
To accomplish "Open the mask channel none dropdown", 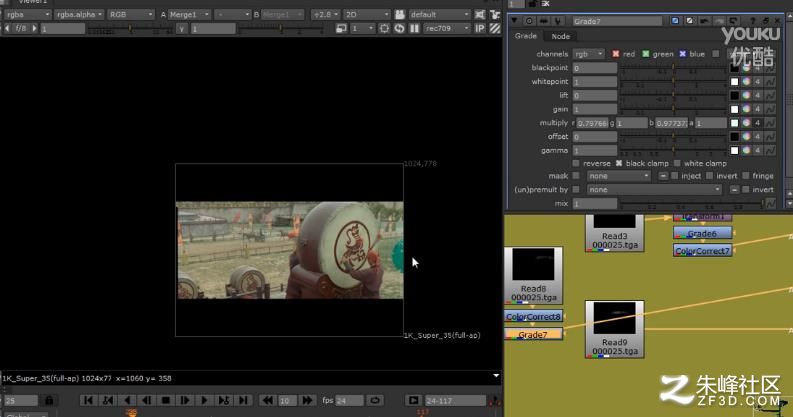I will coord(619,176).
